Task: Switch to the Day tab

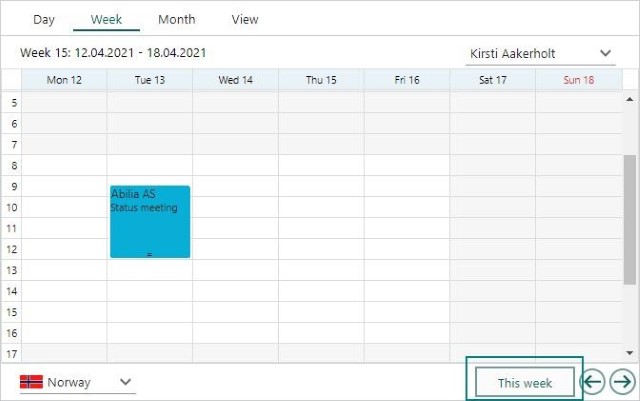Action: point(44,19)
